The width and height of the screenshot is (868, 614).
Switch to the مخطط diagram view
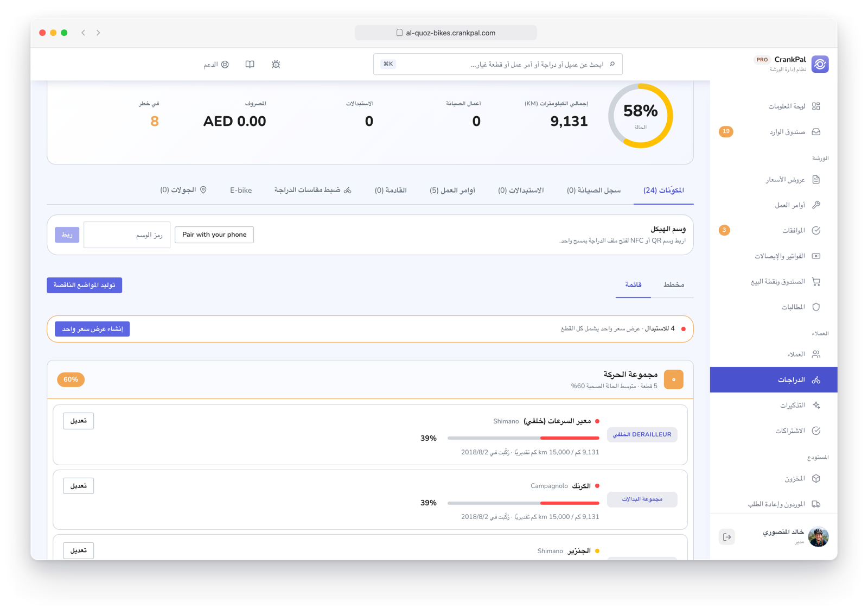673,284
